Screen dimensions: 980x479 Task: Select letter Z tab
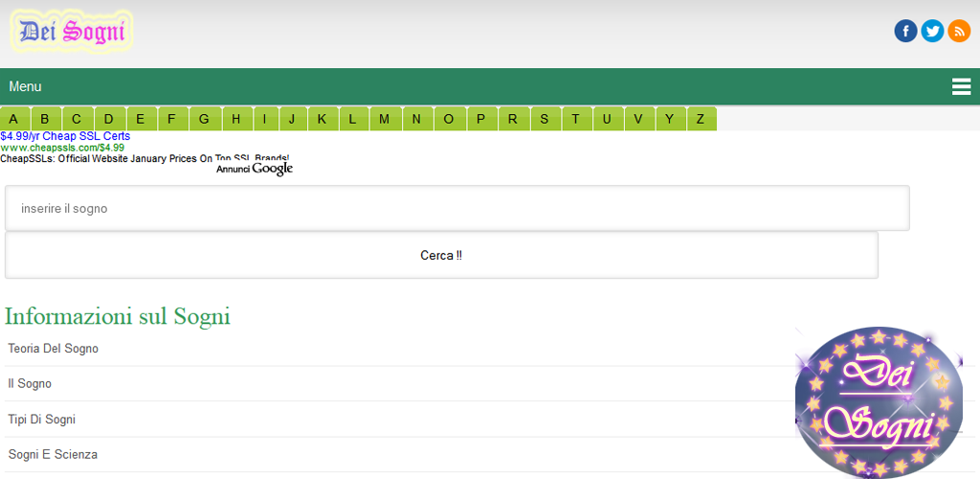pos(701,119)
